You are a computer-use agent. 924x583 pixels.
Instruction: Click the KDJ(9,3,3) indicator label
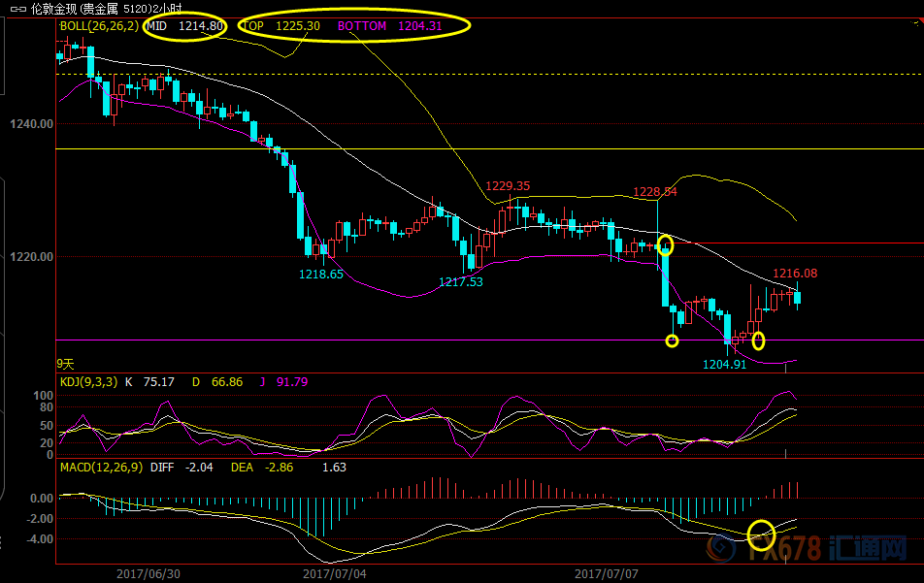point(89,382)
